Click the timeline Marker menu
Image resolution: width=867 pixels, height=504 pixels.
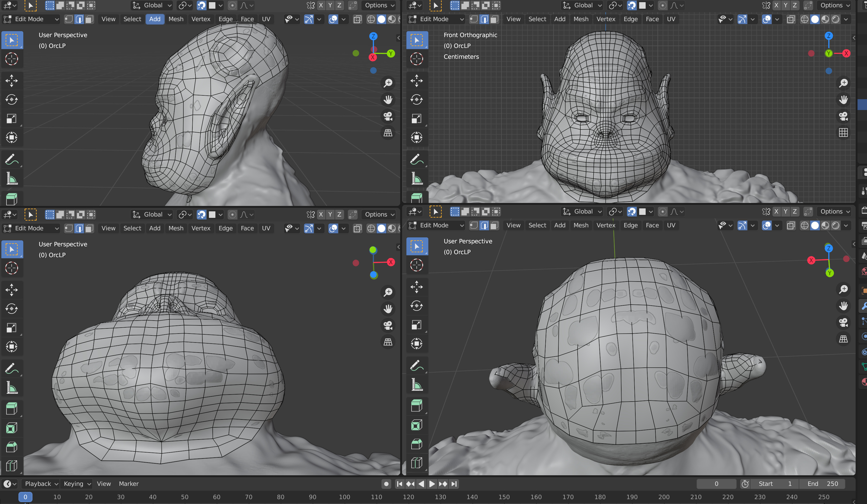pos(129,484)
